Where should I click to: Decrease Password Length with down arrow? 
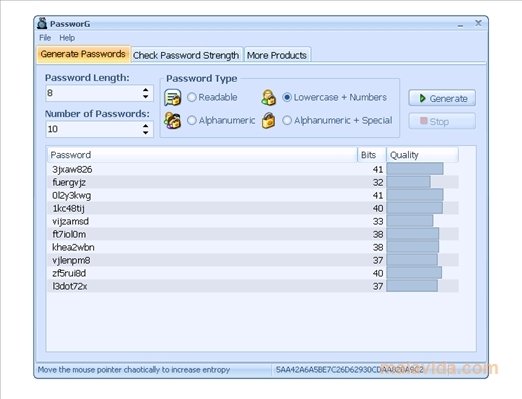tap(146, 97)
